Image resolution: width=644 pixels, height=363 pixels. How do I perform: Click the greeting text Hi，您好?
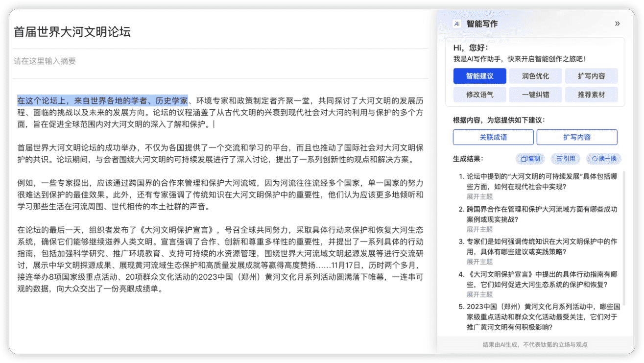[x=471, y=48]
